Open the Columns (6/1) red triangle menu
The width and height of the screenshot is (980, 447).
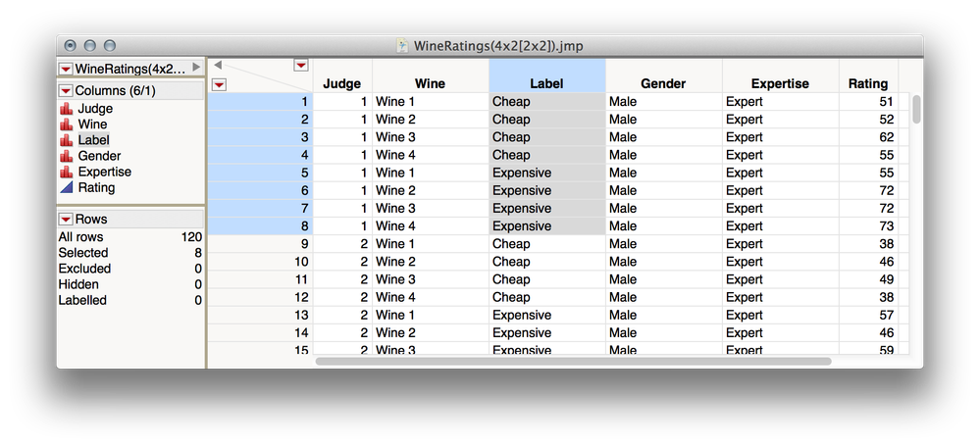(x=66, y=91)
